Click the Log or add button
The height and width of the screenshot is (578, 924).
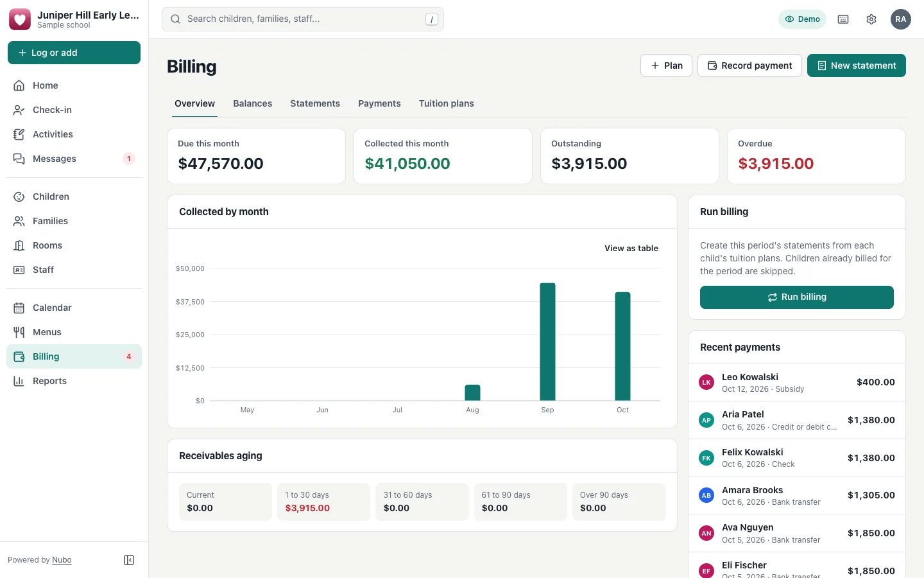tap(74, 53)
